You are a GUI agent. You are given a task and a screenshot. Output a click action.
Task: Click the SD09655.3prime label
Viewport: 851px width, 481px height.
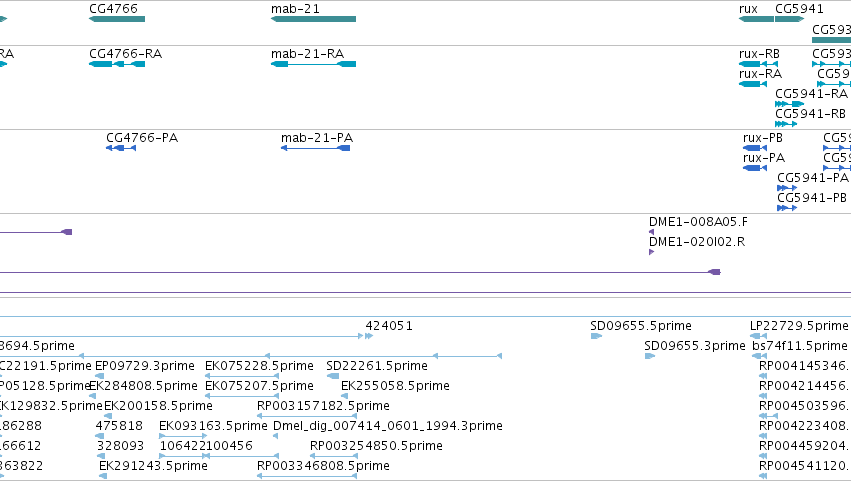coord(695,346)
